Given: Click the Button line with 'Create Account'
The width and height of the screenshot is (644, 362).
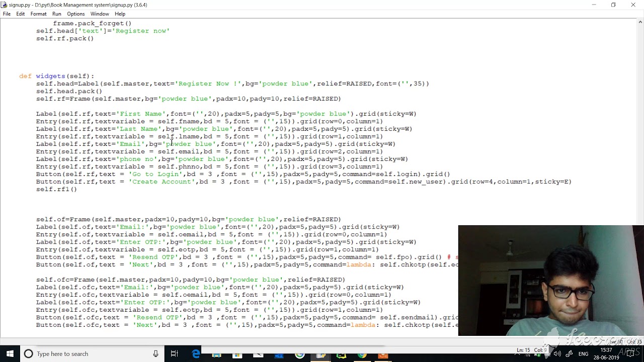Looking at the screenshot, I should pos(303,182).
